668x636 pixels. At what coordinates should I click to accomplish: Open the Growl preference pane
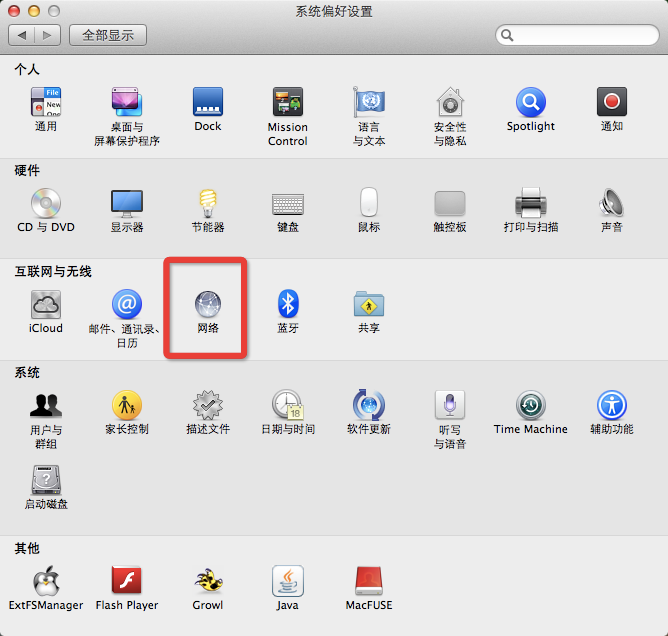pyautogui.click(x=207, y=581)
